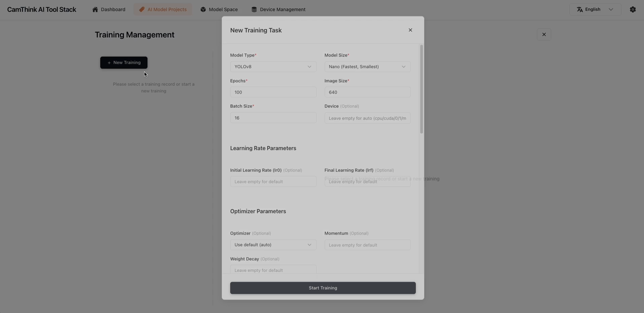Click the Model Space cube icon
Viewport: 644px width, 313px height.
[x=203, y=10]
